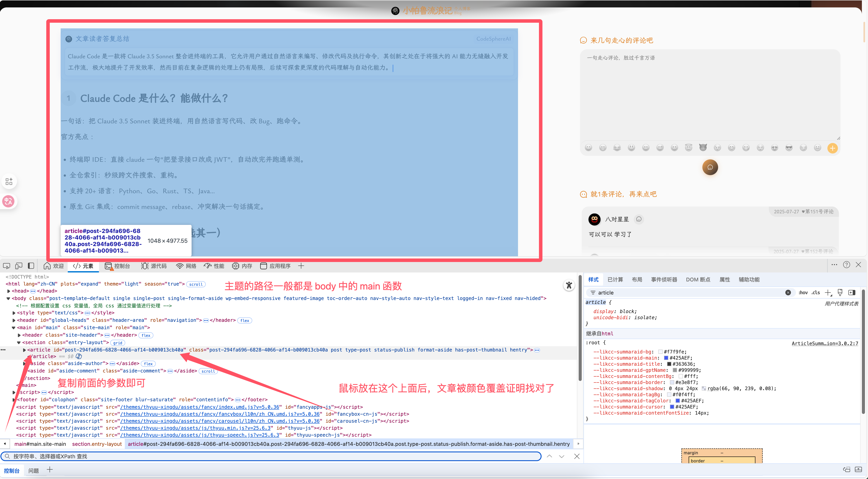Toggle the flex badge on header#global-heads
Viewport: 868px width, 479px height.
pyautogui.click(x=245, y=320)
